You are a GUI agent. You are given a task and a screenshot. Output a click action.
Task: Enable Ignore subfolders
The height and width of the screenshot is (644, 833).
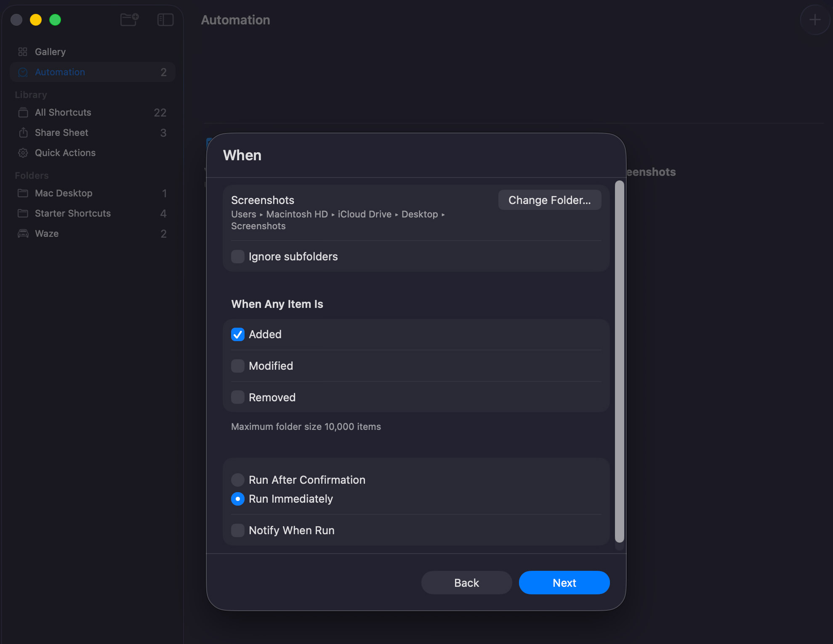point(237,256)
